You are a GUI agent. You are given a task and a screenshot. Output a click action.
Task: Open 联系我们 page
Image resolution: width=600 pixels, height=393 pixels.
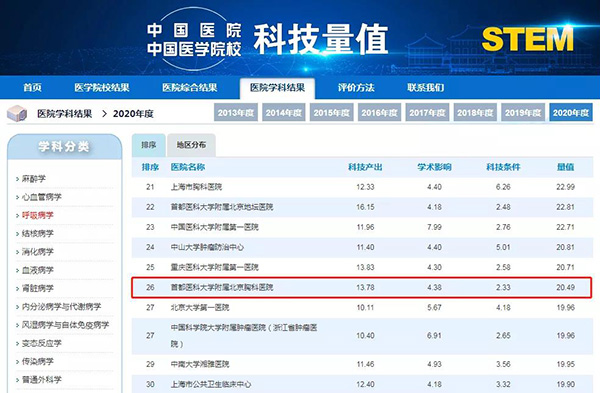click(426, 88)
